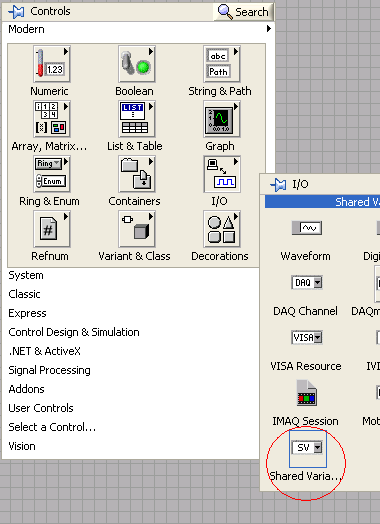Expand the Express category
Screen dimensions: 380x524
click(27, 313)
